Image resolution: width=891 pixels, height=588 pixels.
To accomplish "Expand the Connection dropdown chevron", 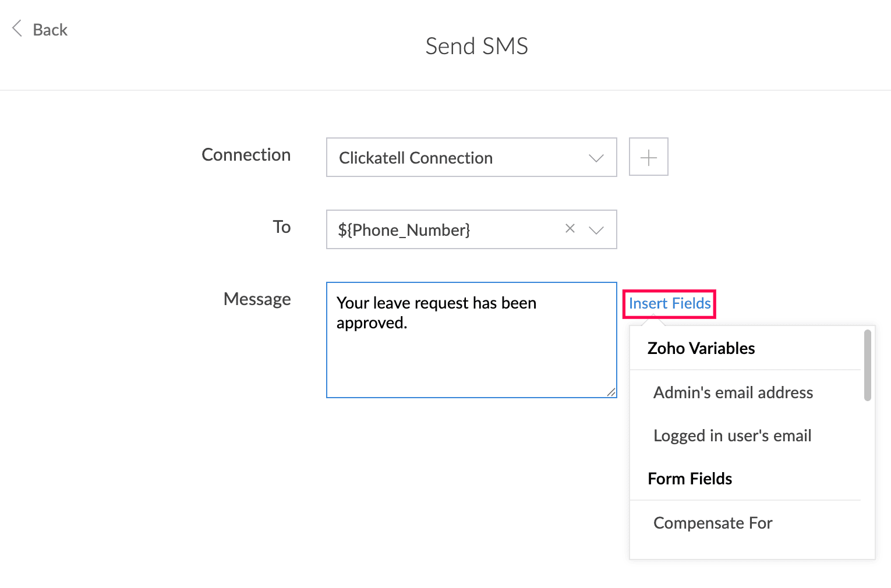I will click(x=596, y=158).
